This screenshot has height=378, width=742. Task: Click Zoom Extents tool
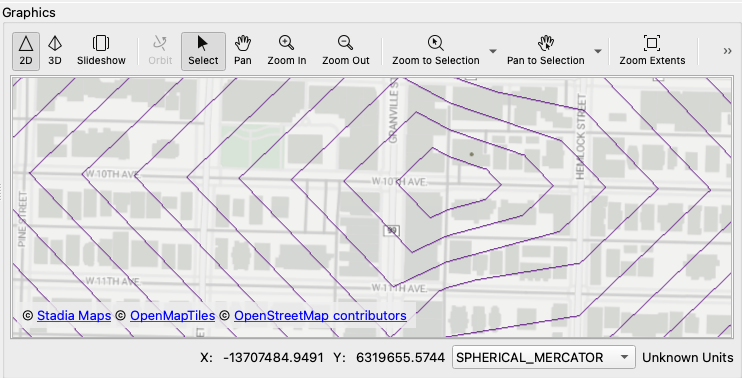(x=652, y=51)
